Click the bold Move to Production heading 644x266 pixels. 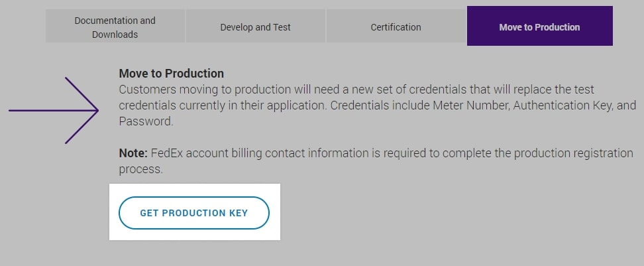[x=171, y=74]
